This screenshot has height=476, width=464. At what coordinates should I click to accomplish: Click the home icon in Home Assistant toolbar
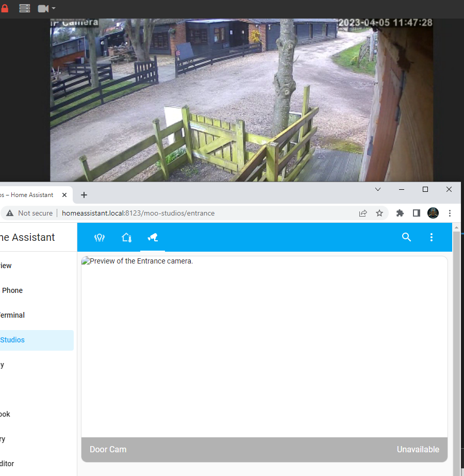pos(126,238)
